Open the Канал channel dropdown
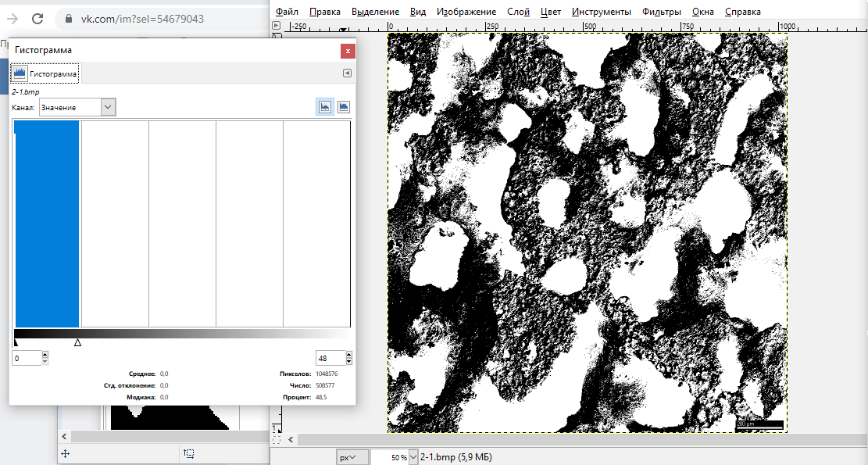The height and width of the screenshot is (465, 868). 77,107
